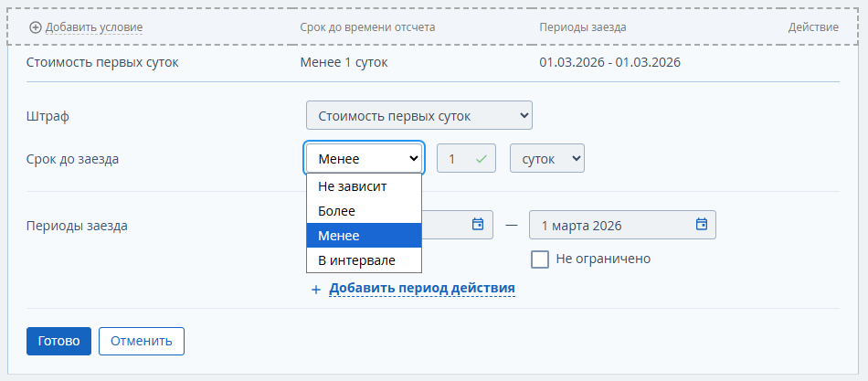Choose Более from the dropdown list
The image size is (868, 381).
click(x=364, y=211)
